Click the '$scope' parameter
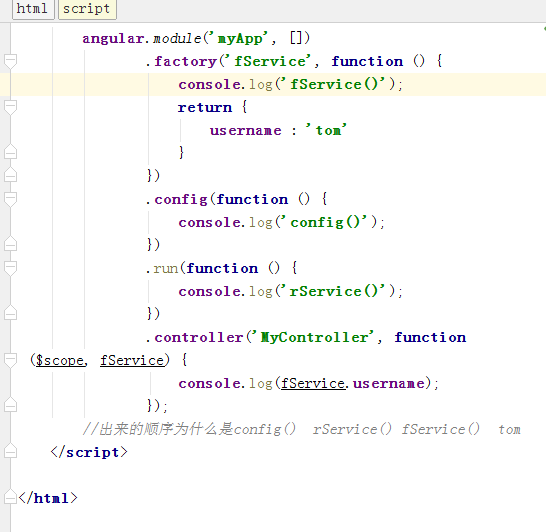Image resolution: width=546 pixels, height=532 pixels. click(x=60, y=360)
